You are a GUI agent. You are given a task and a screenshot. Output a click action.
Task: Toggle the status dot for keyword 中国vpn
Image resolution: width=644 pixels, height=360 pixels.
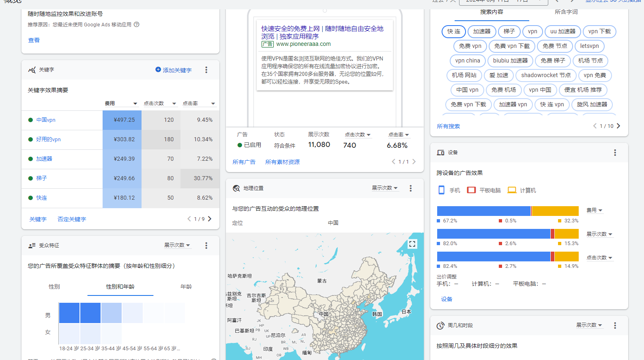tap(30, 120)
